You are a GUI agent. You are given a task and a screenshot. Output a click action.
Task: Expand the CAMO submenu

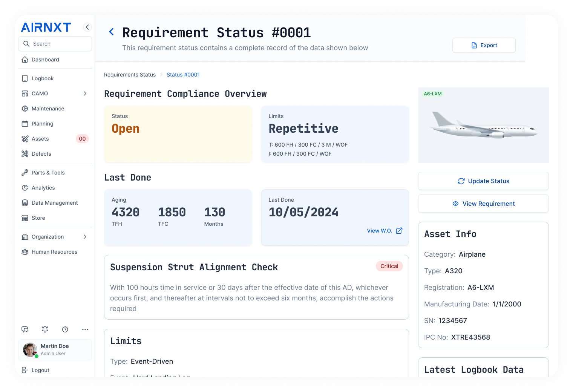(84, 93)
